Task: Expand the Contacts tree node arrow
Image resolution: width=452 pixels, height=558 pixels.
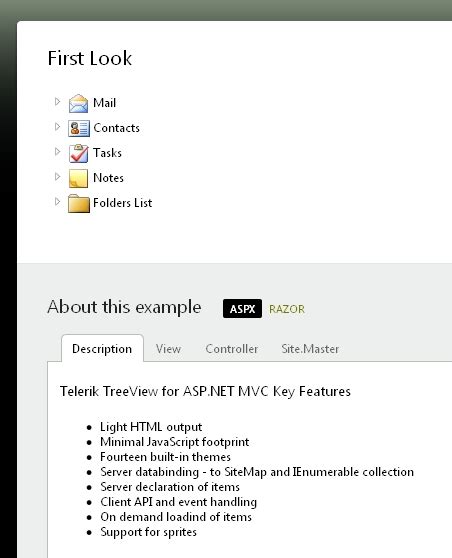Action: tap(57, 127)
